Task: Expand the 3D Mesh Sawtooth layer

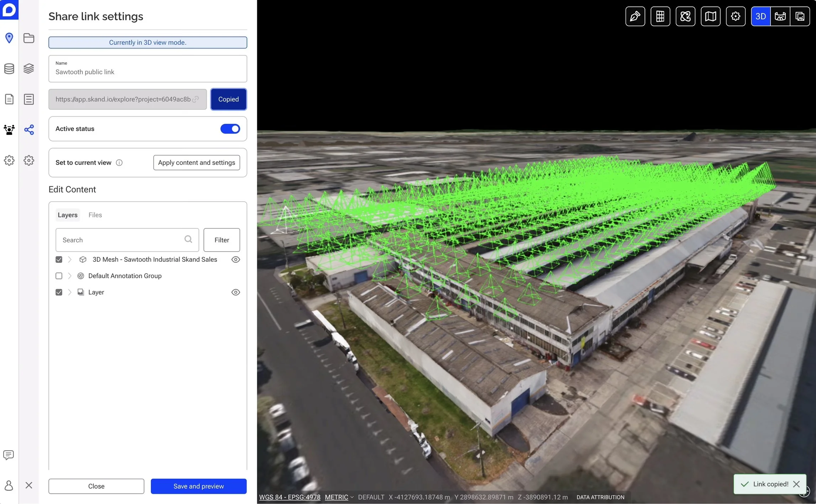Action: click(70, 260)
